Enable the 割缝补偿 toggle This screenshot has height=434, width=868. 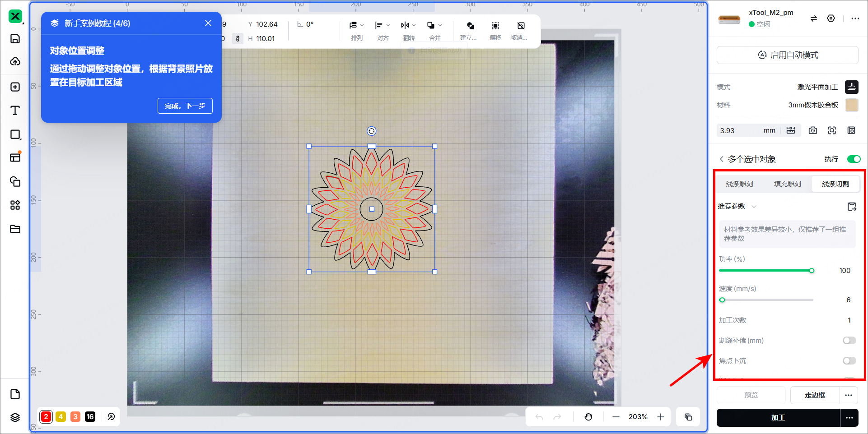tap(849, 341)
